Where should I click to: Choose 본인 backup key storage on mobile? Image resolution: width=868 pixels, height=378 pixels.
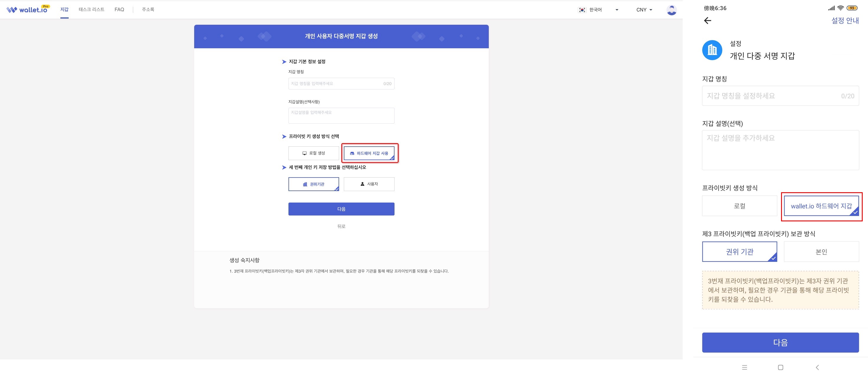tap(821, 252)
